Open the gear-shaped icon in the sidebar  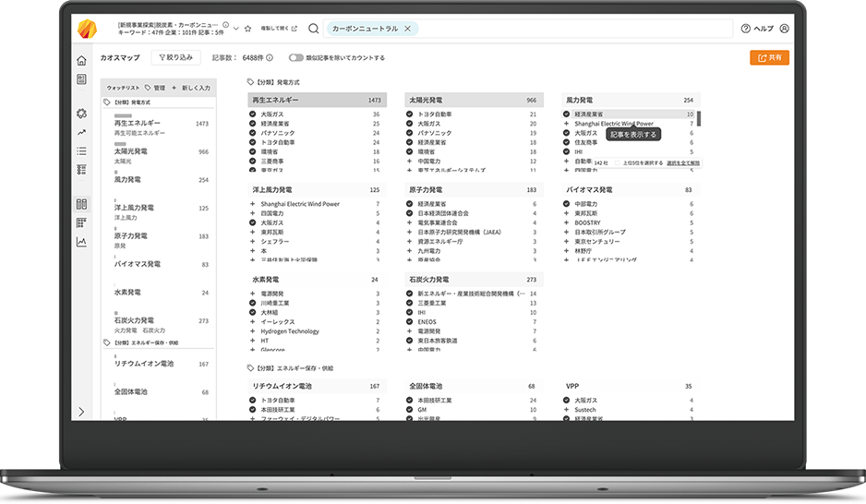point(81,114)
